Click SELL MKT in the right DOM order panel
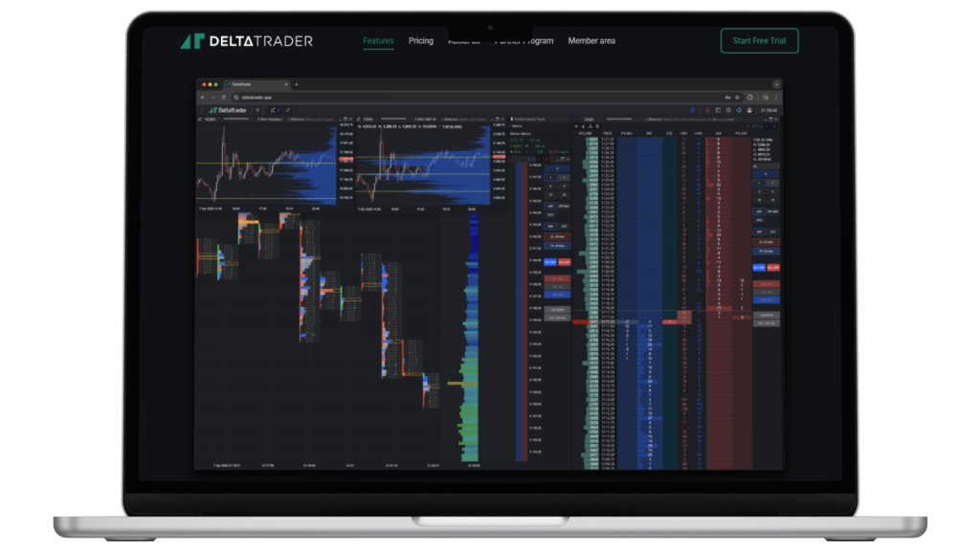The height and width of the screenshot is (551, 980). 773,268
